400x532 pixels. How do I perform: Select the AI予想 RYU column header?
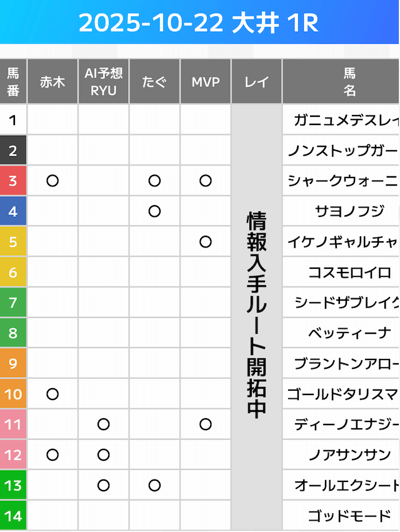(x=104, y=82)
